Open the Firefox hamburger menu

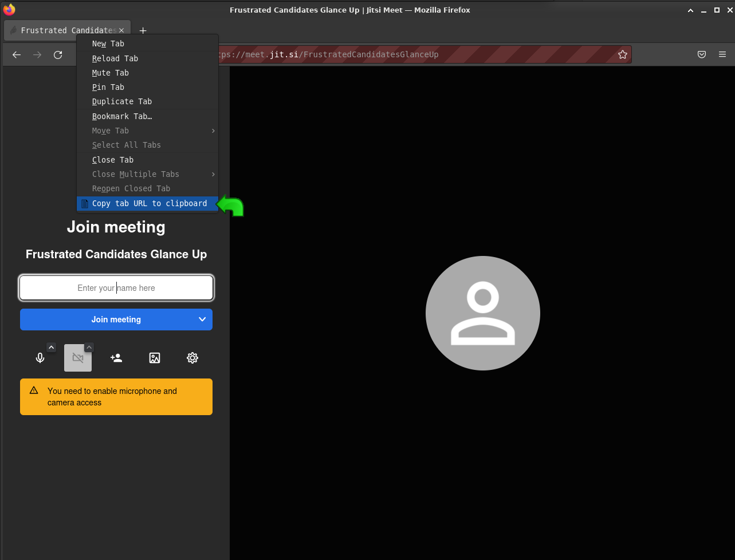(722, 55)
